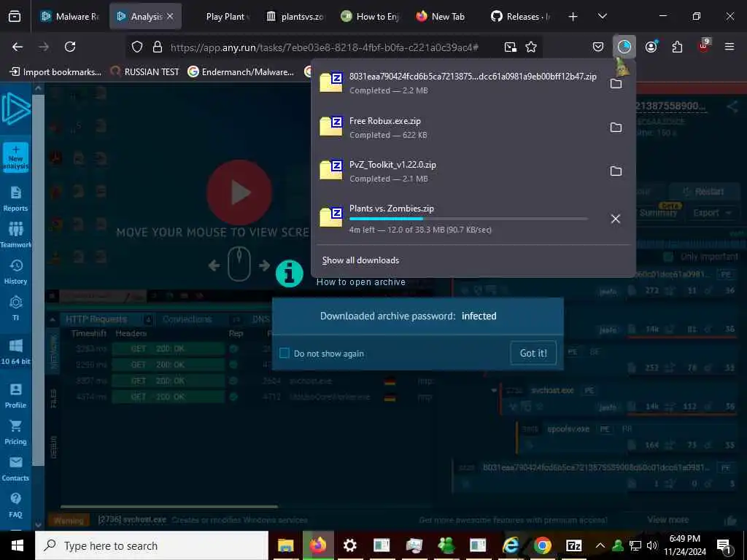The height and width of the screenshot is (560, 747).
Task: Click Plants vs. Zombies.zip download progress bar
Action: pyautogui.click(x=468, y=219)
